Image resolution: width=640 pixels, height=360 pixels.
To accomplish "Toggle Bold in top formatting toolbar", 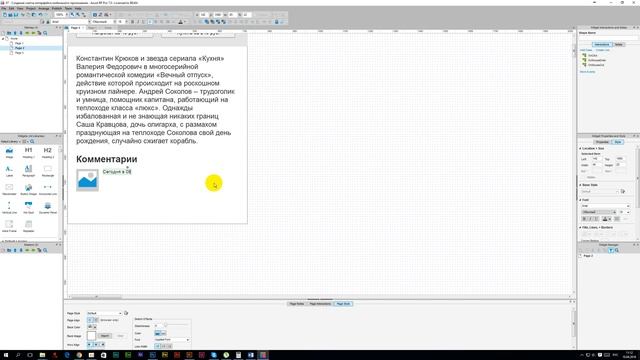I will (x=132, y=22).
